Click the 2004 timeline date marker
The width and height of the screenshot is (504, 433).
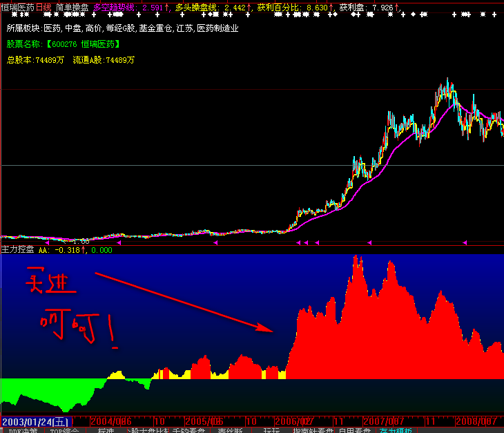110,421
